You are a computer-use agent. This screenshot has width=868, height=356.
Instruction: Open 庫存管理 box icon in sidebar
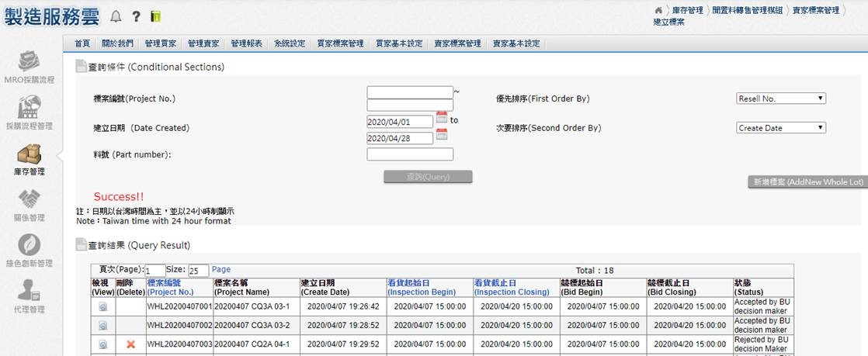(30, 154)
